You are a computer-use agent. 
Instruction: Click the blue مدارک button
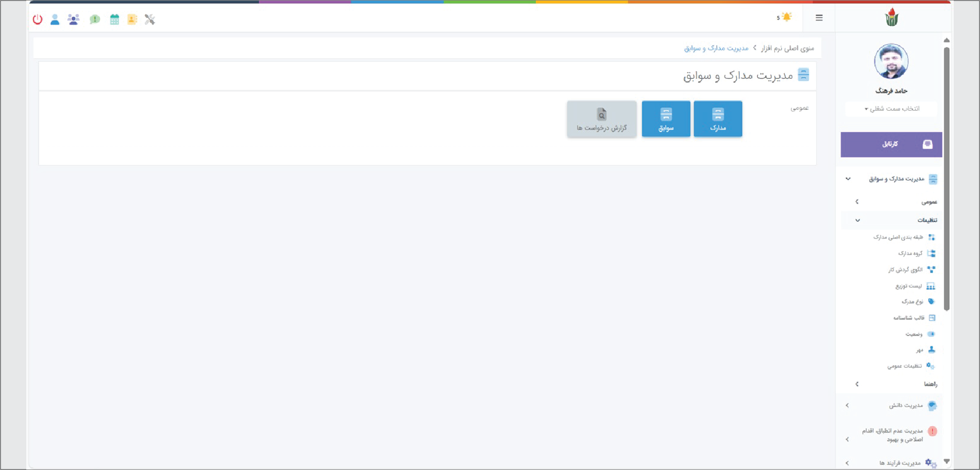click(718, 119)
